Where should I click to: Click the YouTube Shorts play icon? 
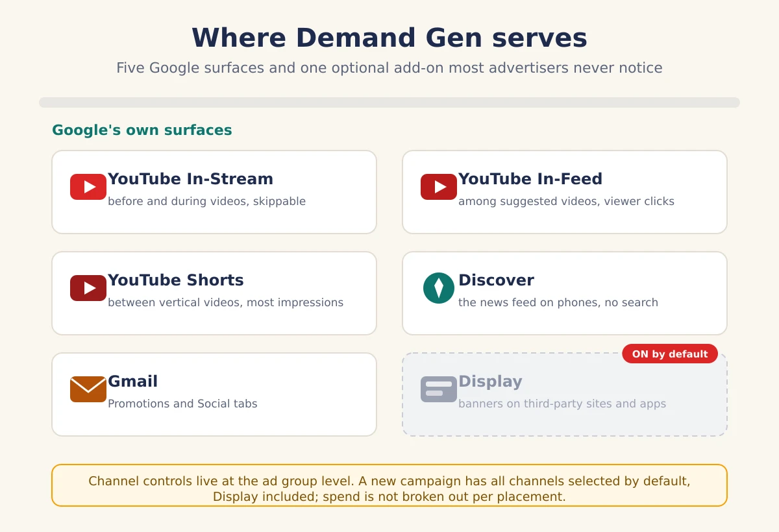point(88,288)
